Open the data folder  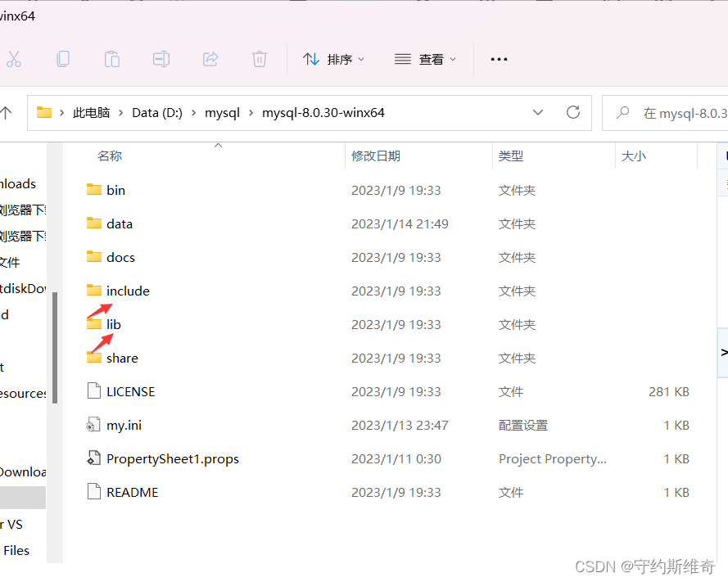point(120,223)
